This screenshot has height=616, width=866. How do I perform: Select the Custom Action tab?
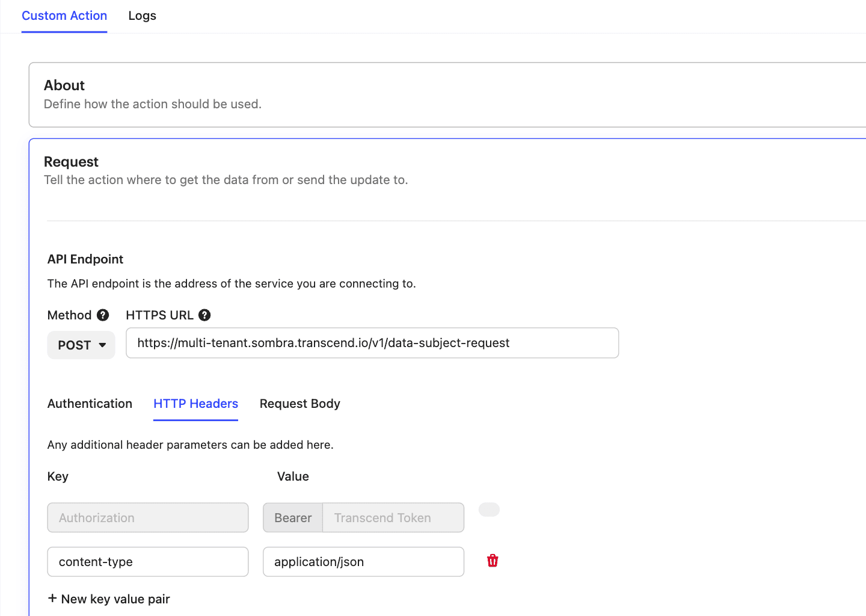point(64,16)
